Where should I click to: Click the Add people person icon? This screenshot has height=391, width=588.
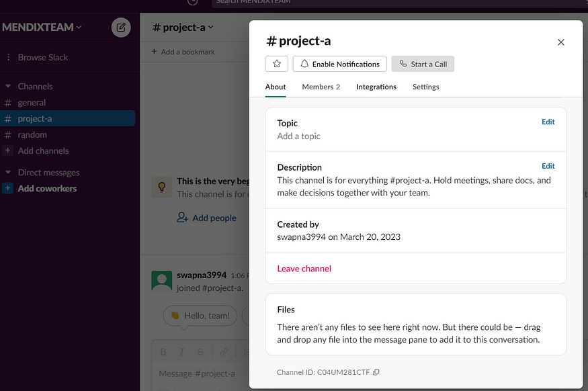183,218
